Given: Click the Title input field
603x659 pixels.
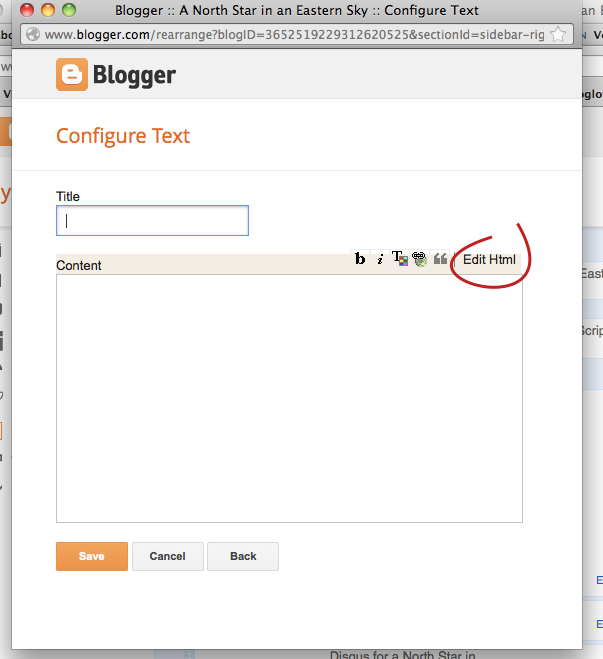Looking at the screenshot, I should [153, 221].
